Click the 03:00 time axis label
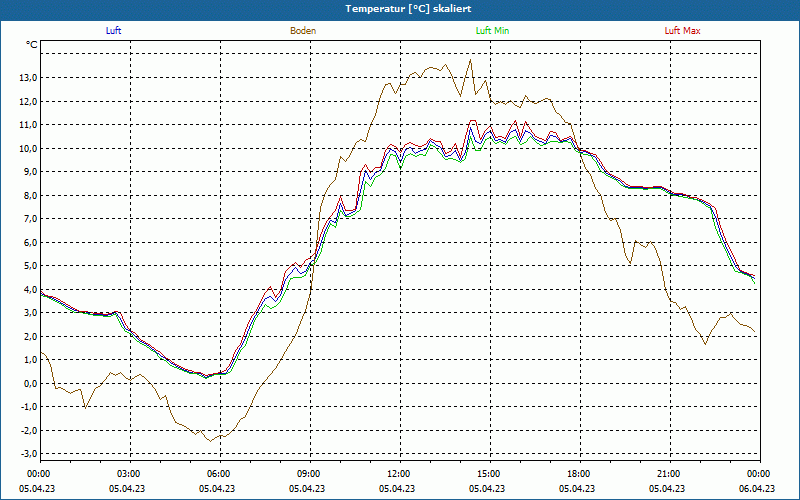This screenshot has height=500, width=800. (127, 474)
